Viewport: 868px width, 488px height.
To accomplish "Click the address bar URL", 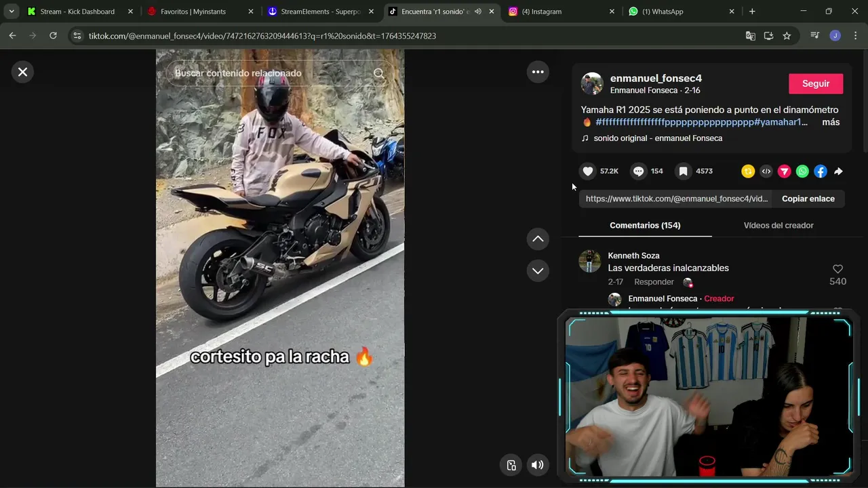I will (x=262, y=36).
